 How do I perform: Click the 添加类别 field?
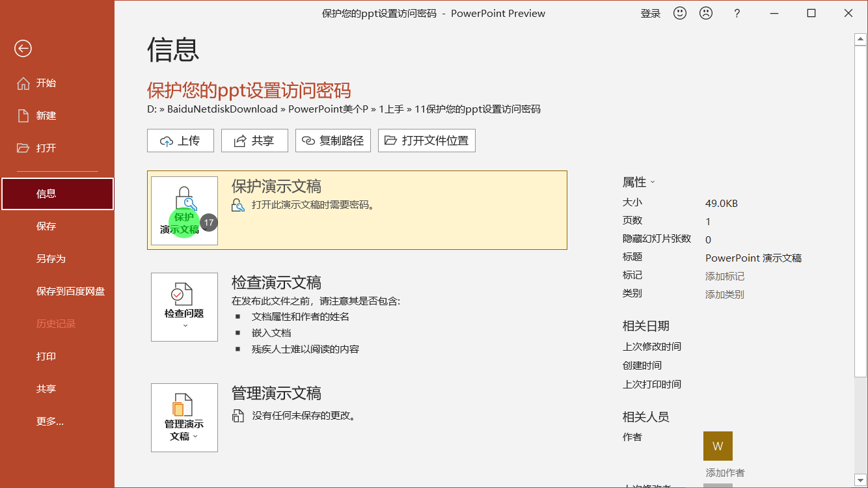click(725, 295)
